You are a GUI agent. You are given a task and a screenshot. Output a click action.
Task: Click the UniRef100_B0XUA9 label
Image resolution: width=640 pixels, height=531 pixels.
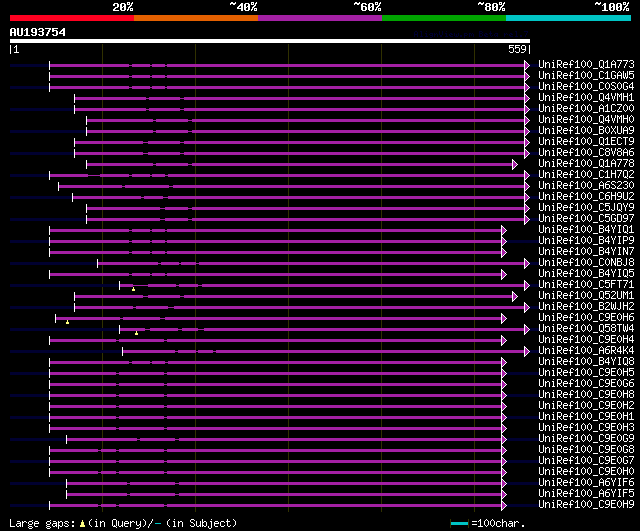coord(586,131)
